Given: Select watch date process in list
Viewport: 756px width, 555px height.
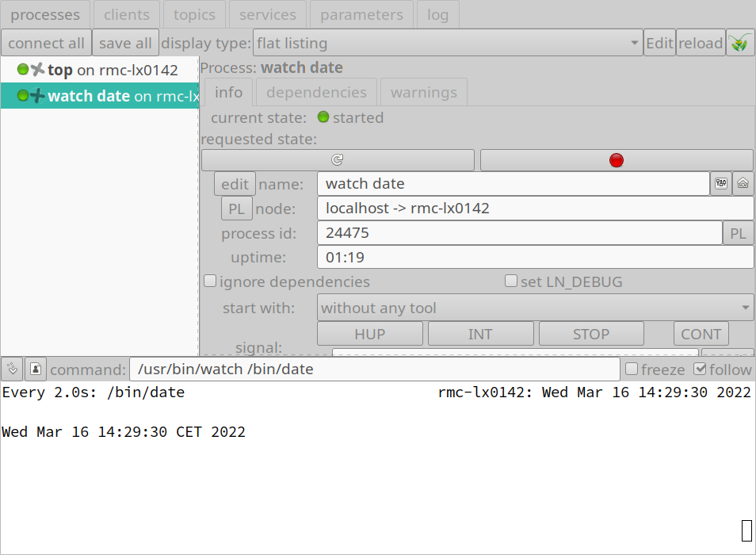Looking at the screenshot, I should (x=100, y=95).
